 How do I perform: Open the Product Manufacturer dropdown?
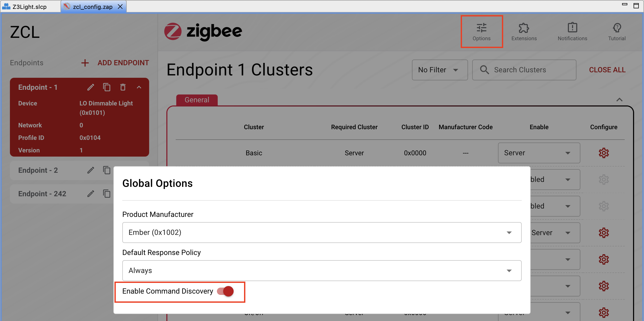tap(322, 233)
